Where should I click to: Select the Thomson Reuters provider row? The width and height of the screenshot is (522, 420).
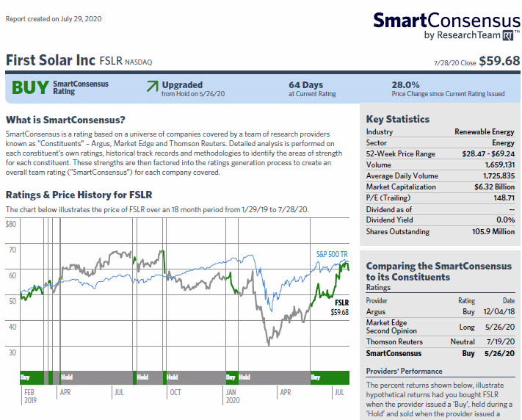[x=441, y=341]
